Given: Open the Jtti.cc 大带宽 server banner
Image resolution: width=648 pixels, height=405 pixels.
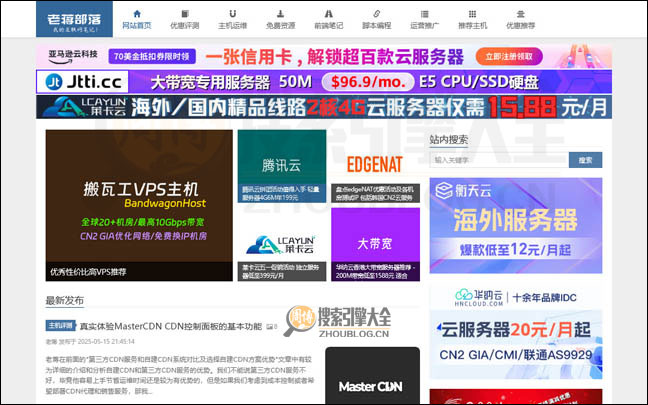Looking at the screenshot, I should click(x=324, y=81).
